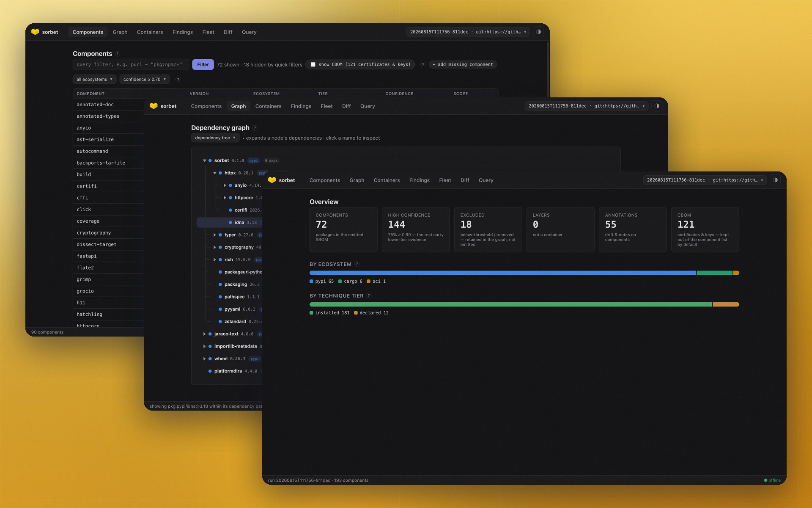Open help icon next to By Technique Tier

point(369,296)
